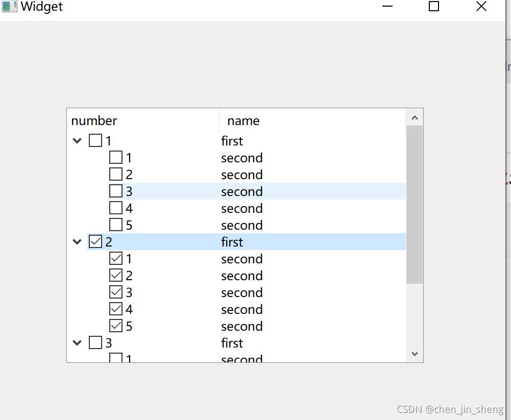Click the 'number' column header

143,120
